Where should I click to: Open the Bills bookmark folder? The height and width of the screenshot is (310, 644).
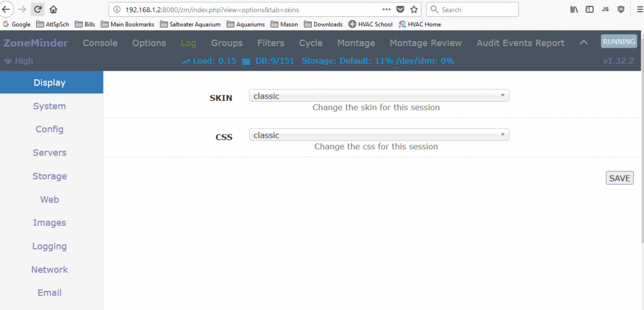point(85,24)
